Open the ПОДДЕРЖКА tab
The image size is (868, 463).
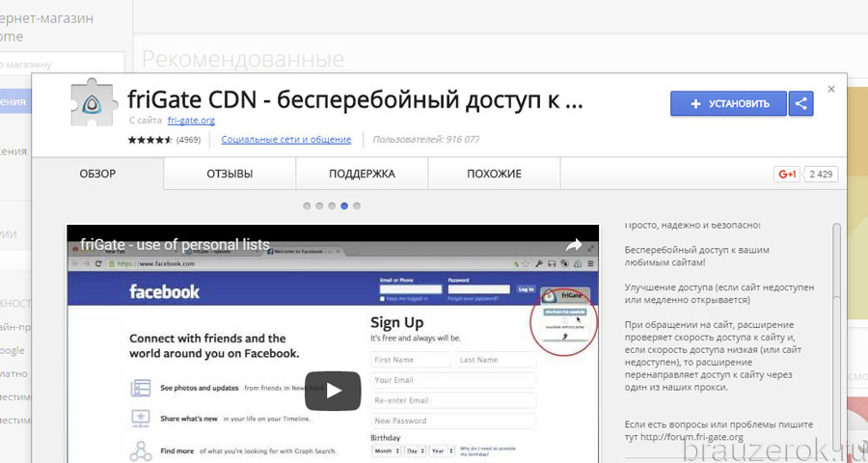click(x=362, y=174)
